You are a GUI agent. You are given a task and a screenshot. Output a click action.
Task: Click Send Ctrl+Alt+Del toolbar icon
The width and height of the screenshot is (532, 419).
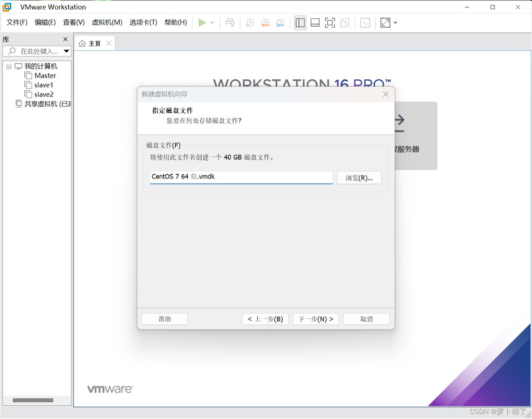pyautogui.click(x=230, y=23)
